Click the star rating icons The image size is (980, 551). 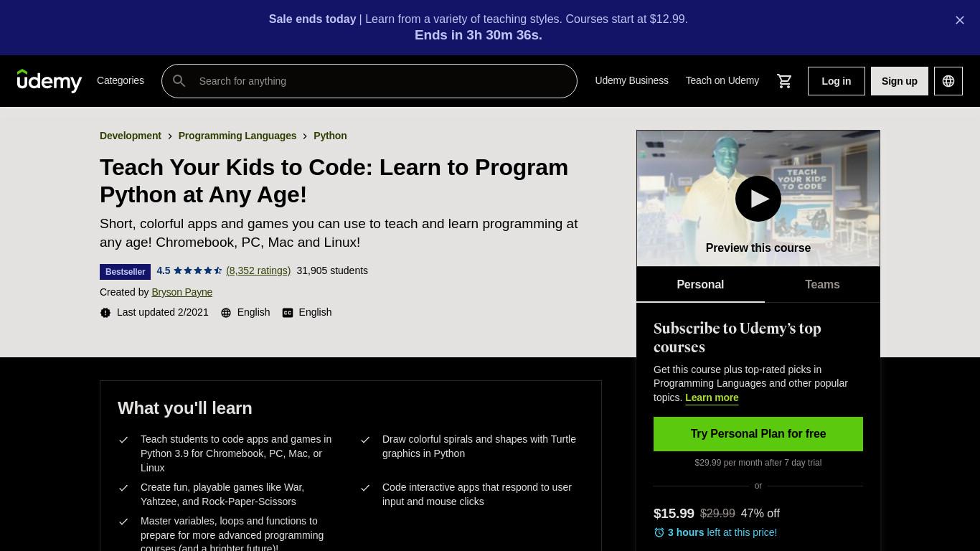(198, 270)
